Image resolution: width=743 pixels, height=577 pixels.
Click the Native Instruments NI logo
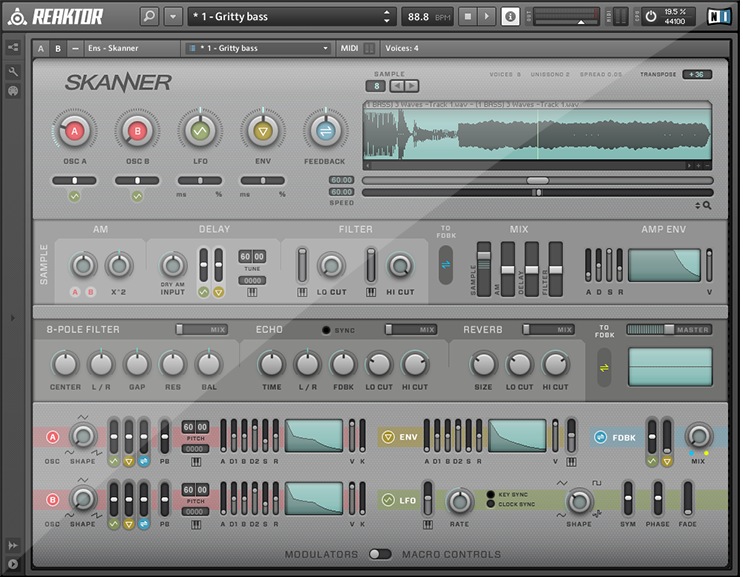[x=719, y=17]
